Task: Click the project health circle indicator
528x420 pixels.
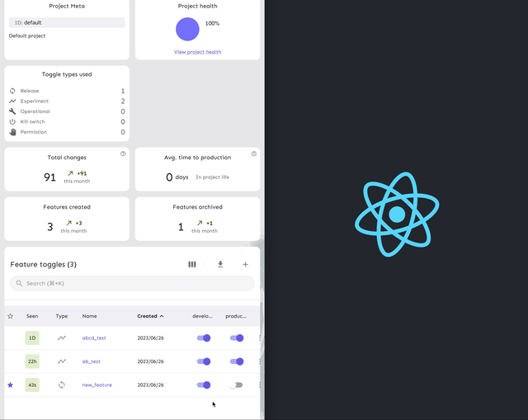Action: [187, 30]
